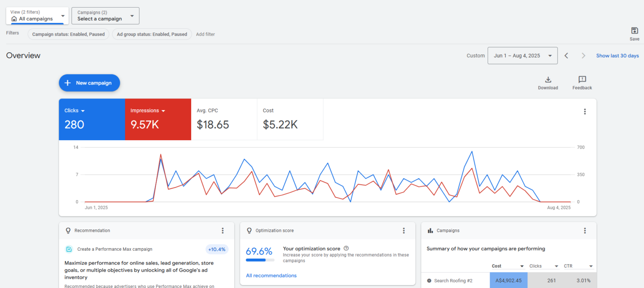Click the optimization score progress bar
The width and height of the screenshot is (644, 288).
tap(260, 260)
